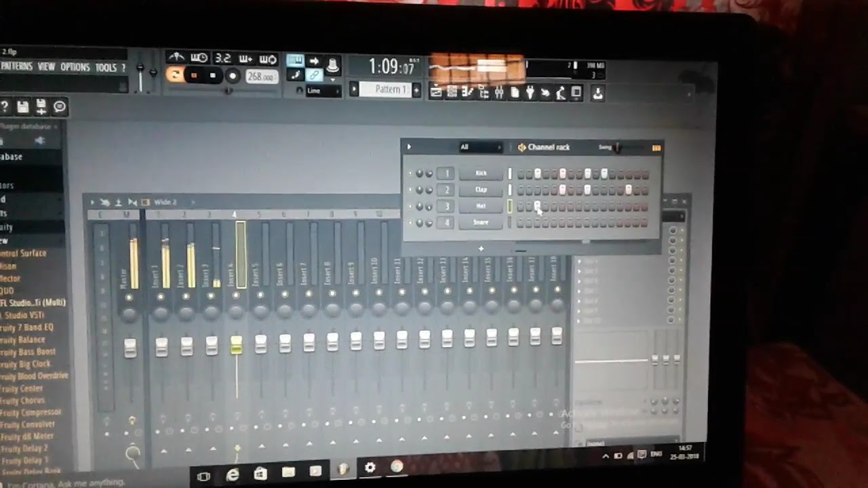Image resolution: width=868 pixels, height=488 pixels.
Task: Add a channel with the plus button
Action: (x=481, y=249)
